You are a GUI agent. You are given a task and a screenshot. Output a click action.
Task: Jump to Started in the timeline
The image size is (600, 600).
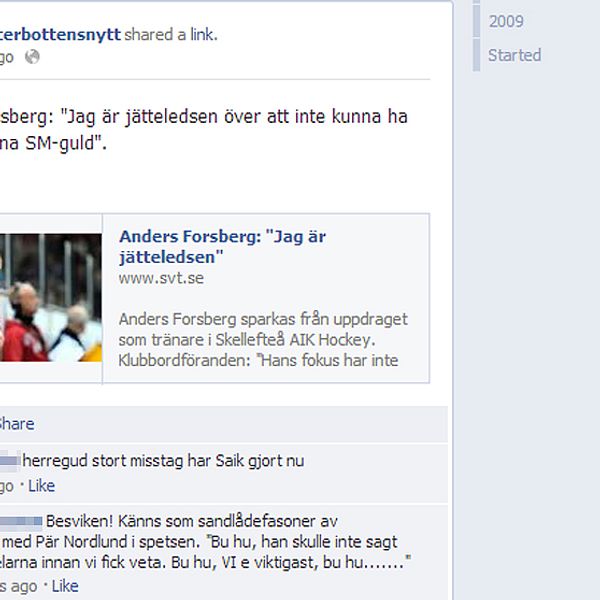[515, 55]
